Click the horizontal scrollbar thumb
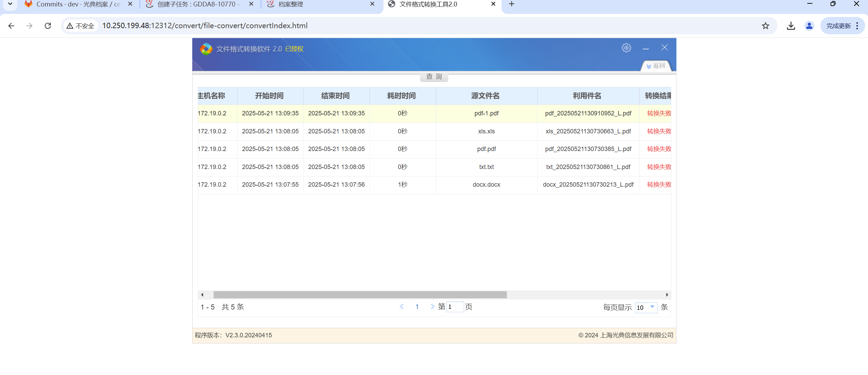Image resolution: width=868 pixels, height=375 pixels. coord(360,295)
